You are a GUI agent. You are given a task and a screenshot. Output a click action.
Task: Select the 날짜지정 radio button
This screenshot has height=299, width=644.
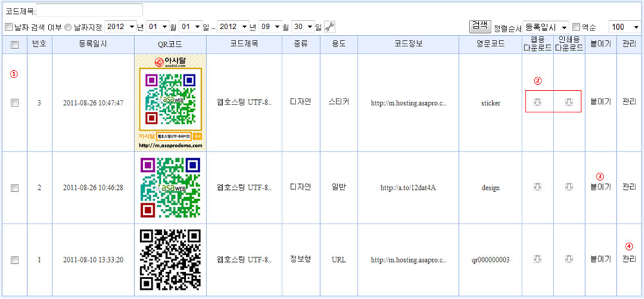67,27
